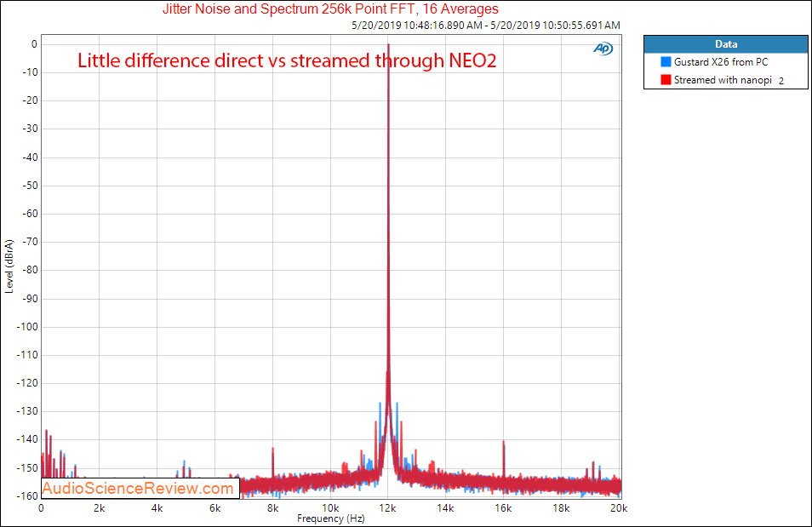Viewport: 812px width, 527px height.
Task: Click the AudioScienceReview.com label
Action: pos(140,488)
